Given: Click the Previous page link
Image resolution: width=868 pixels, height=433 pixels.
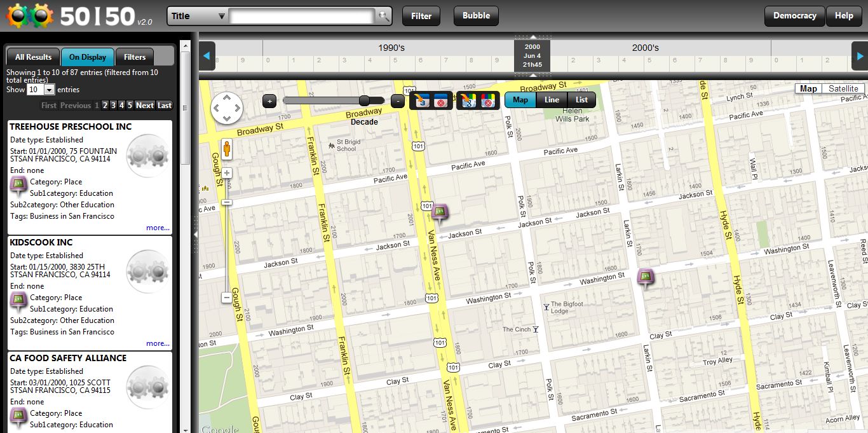Looking at the screenshot, I should pos(76,106).
